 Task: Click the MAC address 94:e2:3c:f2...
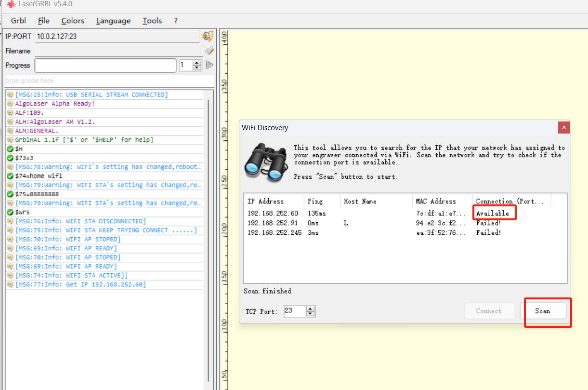[x=441, y=223]
